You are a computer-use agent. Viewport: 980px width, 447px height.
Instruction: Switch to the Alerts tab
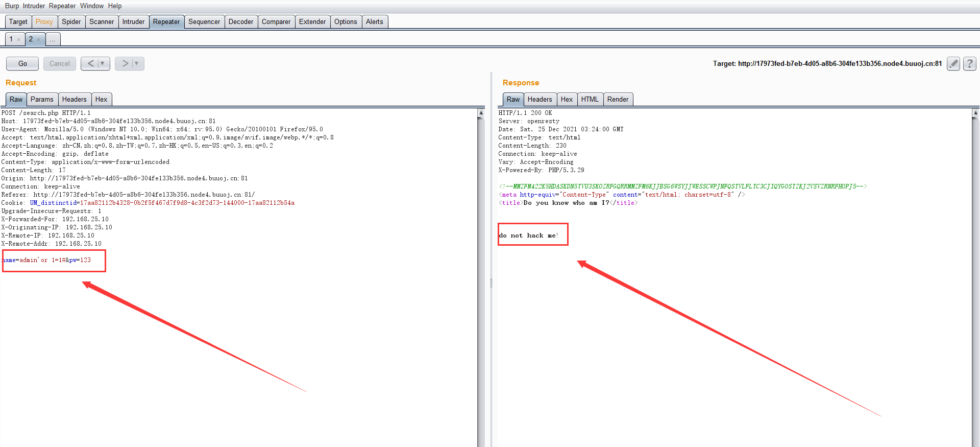tap(374, 21)
